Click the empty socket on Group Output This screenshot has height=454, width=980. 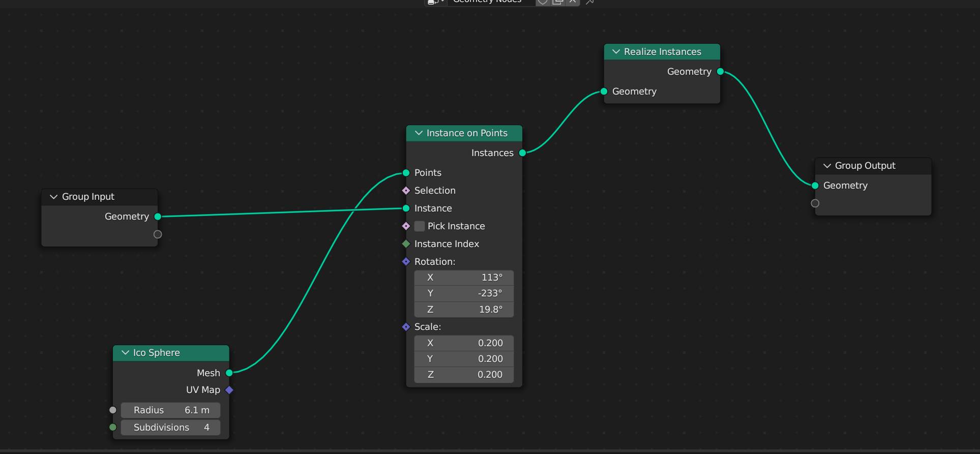815,203
